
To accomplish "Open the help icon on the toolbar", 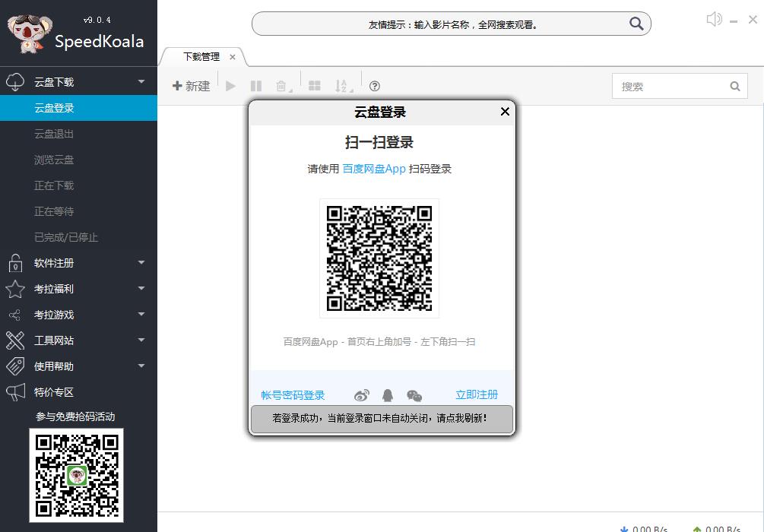I will coord(374,86).
